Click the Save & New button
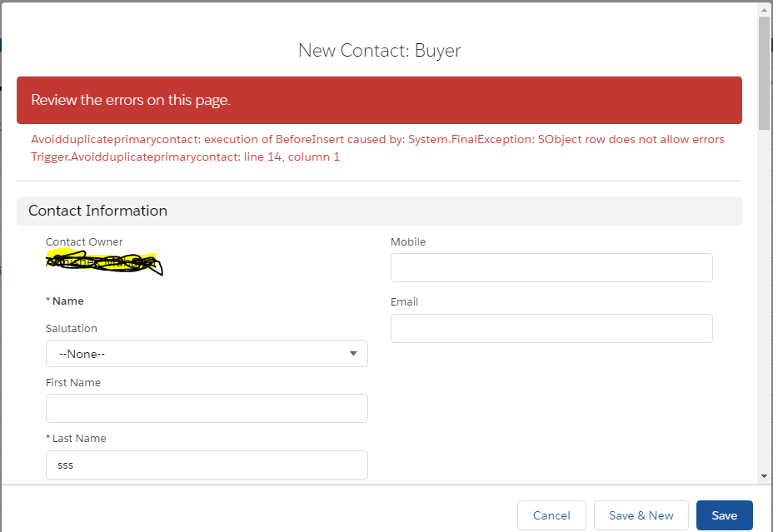The height and width of the screenshot is (532, 773). pyautogui.click(x=641, y=515)
